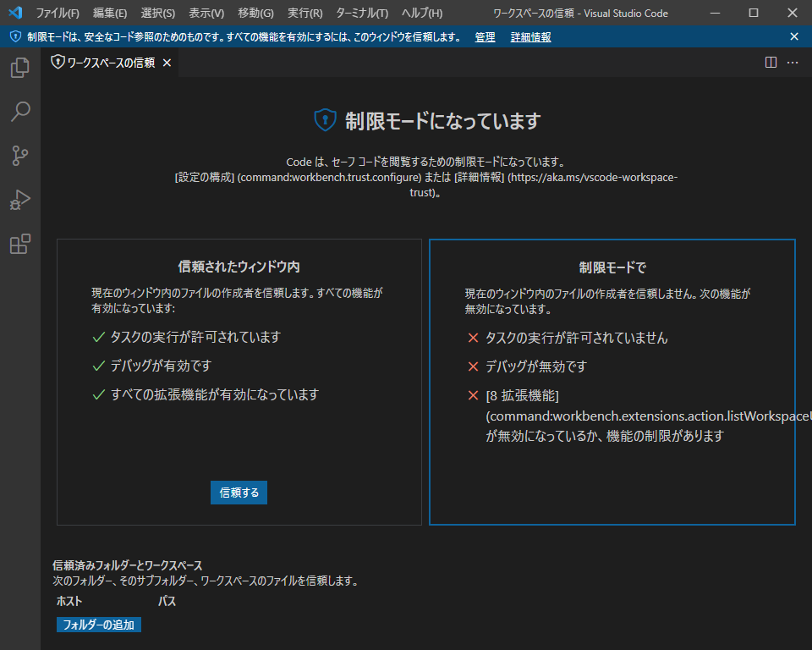
Task: Click the 詳細情報 link in the banner
Action: (x=531, y=37)
